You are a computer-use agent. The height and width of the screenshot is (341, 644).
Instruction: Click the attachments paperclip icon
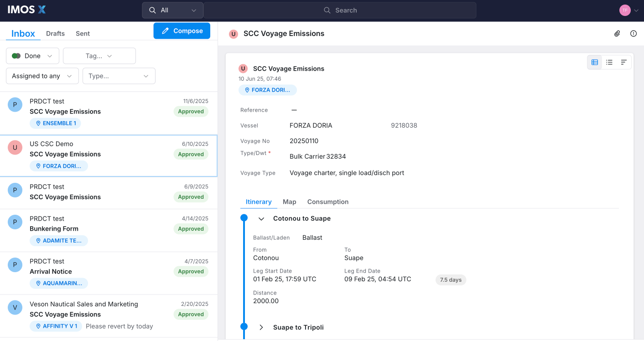pos(617,33)
